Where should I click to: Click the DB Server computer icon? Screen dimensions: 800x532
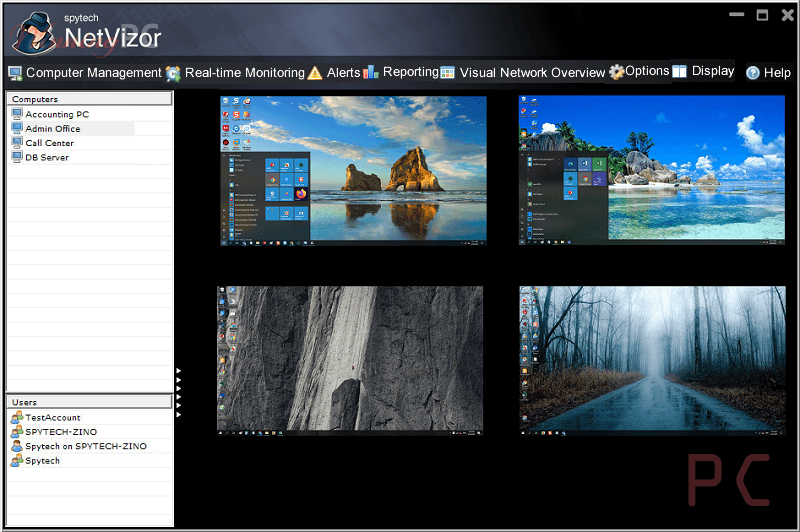17,157
